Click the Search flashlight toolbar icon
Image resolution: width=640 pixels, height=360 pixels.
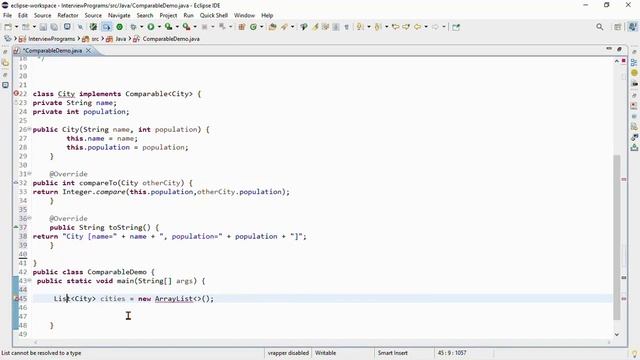click(304, 27)
